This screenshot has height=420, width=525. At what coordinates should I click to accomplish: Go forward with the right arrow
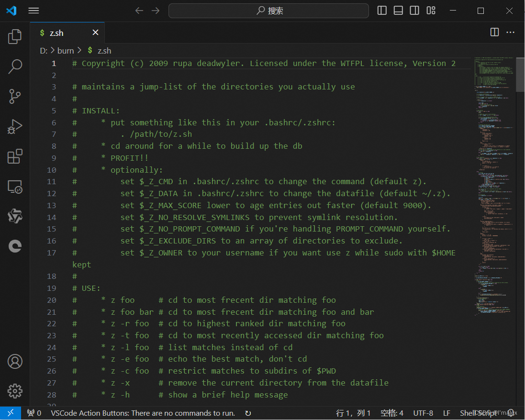coord(156,11)
